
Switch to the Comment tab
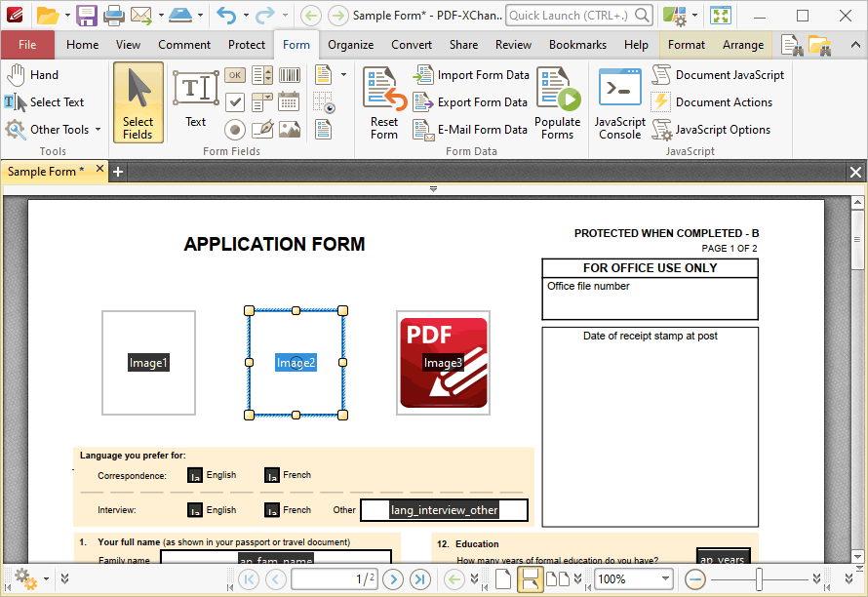tap(184, 45)
